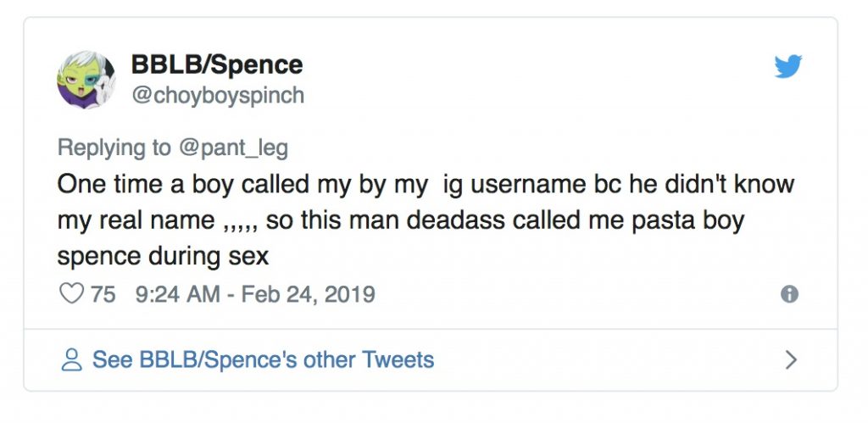Click the person silhouette icon in footer
The image size is (868, 423).
pos(71,359)
